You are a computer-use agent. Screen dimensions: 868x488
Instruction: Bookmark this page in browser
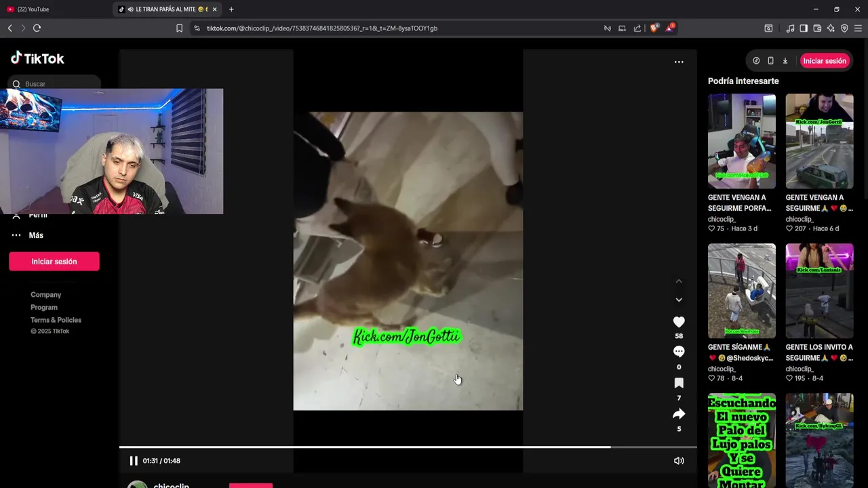pyautogui.click(x=179, y=28)
